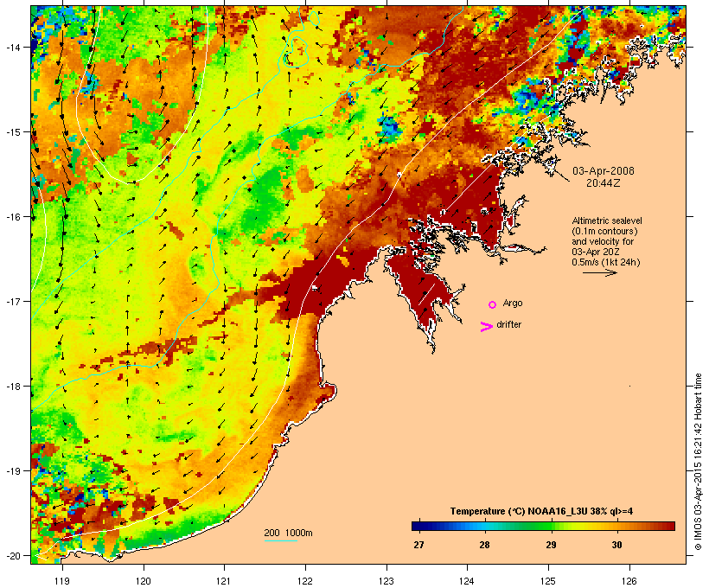
Task: Click the 'drifter' legend label
Action: (x=508, y=324)
